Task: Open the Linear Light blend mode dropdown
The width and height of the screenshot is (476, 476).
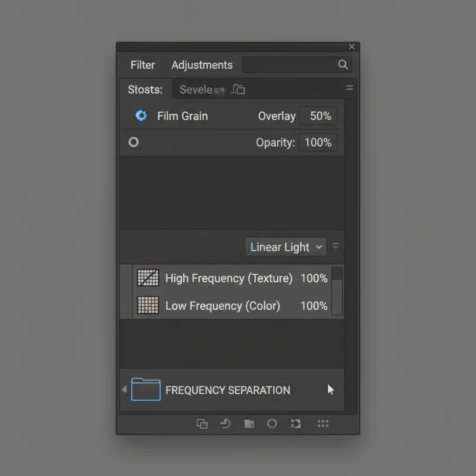Action: click(x=286, y=247)
